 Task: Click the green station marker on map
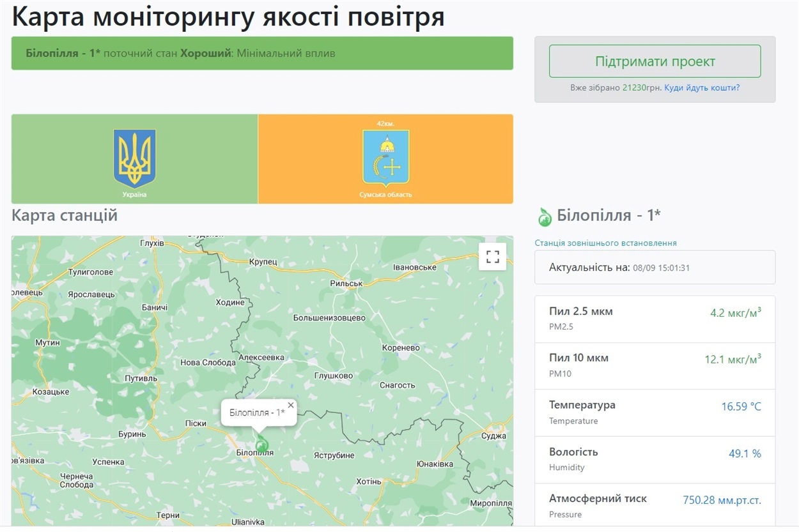pos(261,444)
